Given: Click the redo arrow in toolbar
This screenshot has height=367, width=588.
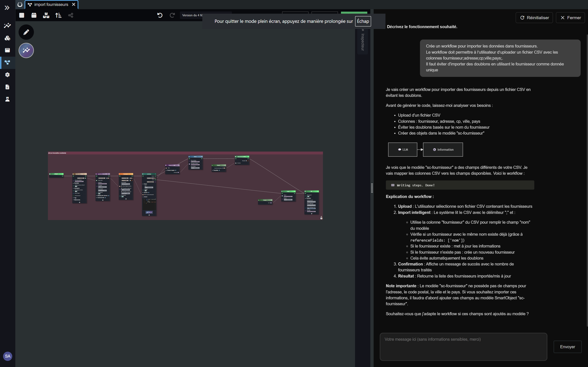Looking at the screenshot, I should click(172, 15).
